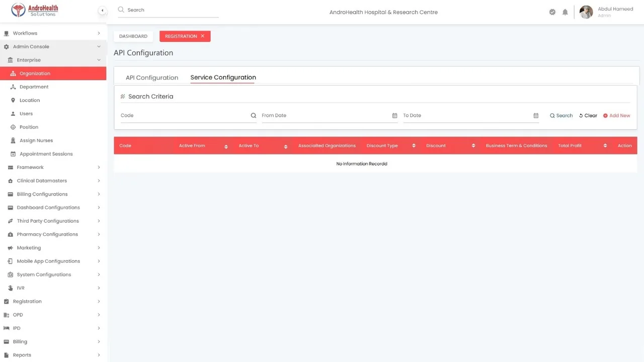Click the verified checkmark badge icon
The height and width of the screenshot is (362, 644).
(x=552, y=12)
